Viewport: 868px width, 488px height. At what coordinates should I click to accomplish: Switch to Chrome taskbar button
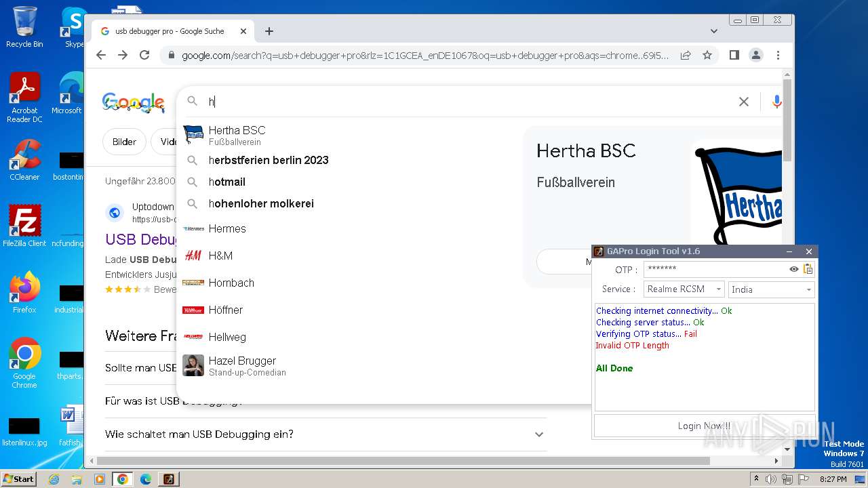(x=123, y=479)
